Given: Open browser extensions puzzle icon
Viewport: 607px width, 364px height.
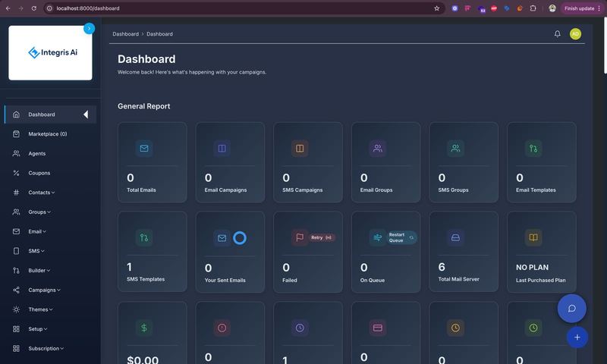Looking at the screenshot, I should pos(533,8).
